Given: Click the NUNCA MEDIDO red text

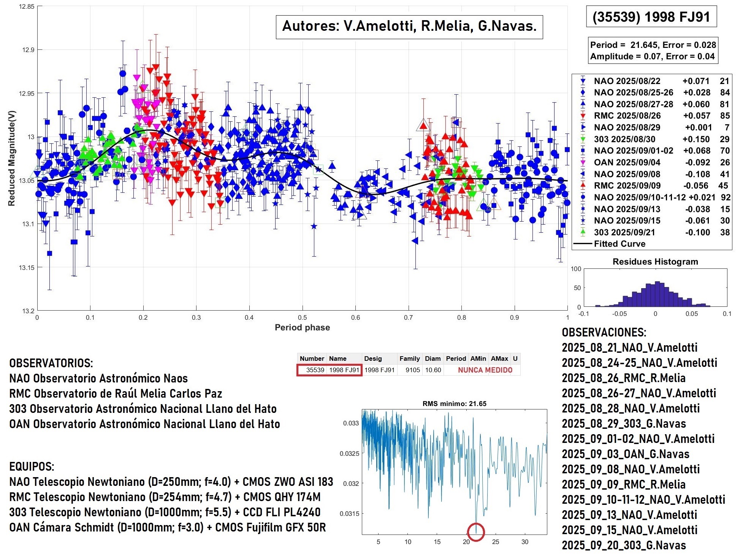Looking at the screenshot, I should point(485,370).
